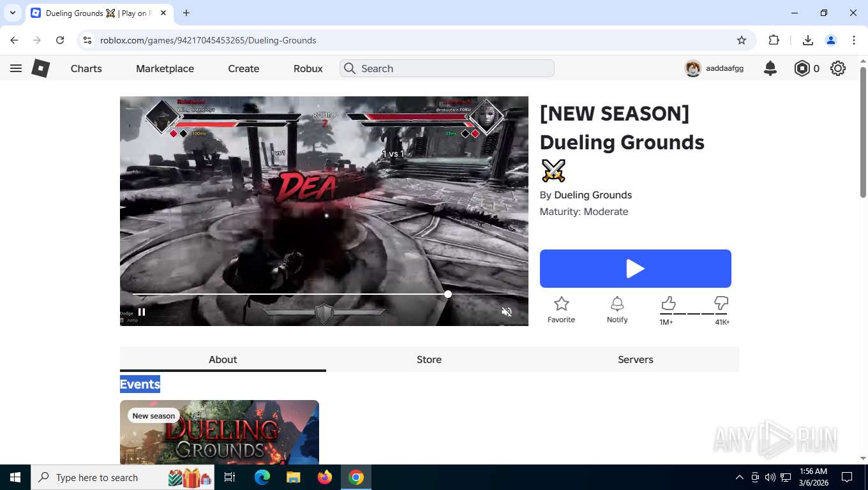
Task: Open the Chrome extensions puzzle icon
Action: coord(774,40)
